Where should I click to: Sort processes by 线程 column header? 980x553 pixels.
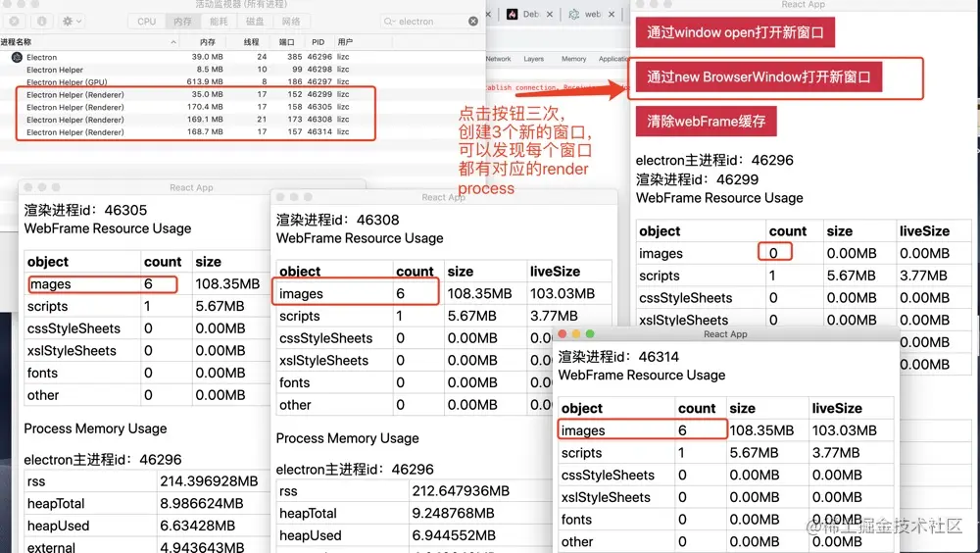(251, 42)
